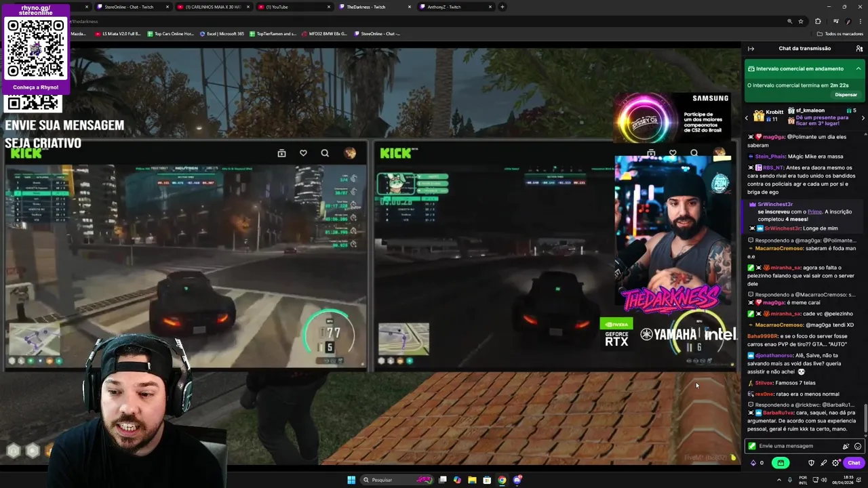Open Windows Start menu
868x488 pixels.
click(x=351, y=480)
